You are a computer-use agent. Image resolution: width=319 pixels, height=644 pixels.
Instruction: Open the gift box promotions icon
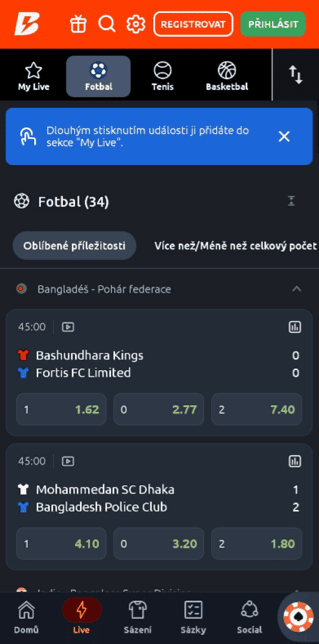(x=78, y=24)
